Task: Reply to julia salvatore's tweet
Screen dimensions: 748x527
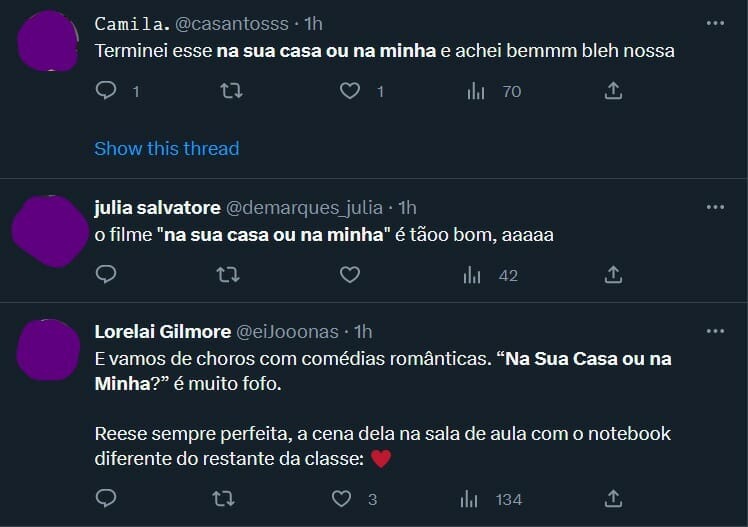Action: tap(106, 274)
